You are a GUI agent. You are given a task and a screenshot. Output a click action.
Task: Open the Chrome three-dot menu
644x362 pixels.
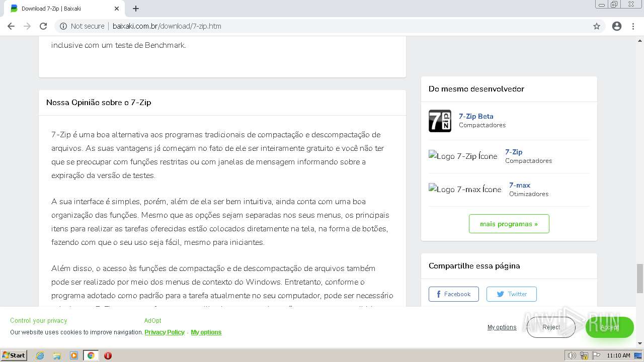[x=633, y=26]
